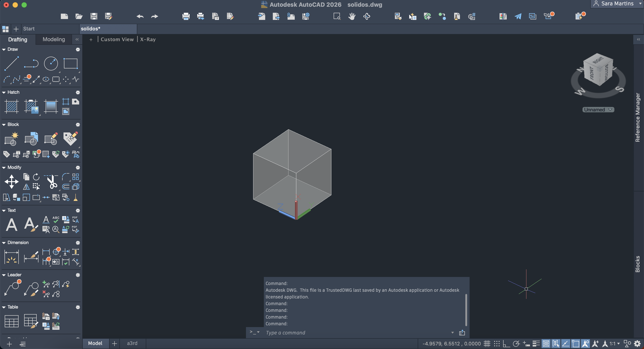This screenshot has width=644, height=349.
Task: Toggle grid display in status bar
Action: tap(487, 343)
